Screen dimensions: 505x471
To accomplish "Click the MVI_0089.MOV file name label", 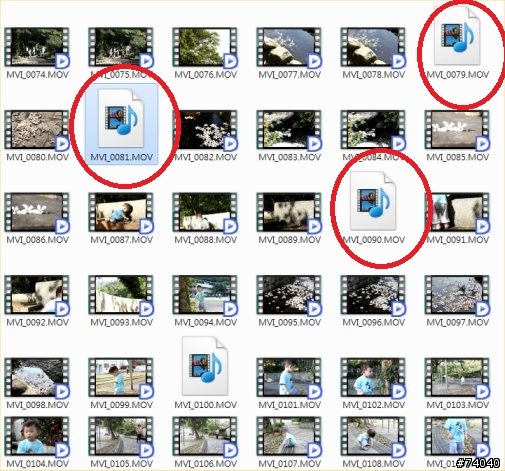I will (289, 240).
